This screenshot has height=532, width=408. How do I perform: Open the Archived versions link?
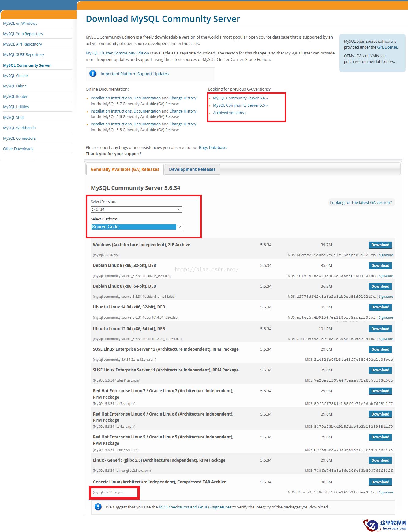230,113
